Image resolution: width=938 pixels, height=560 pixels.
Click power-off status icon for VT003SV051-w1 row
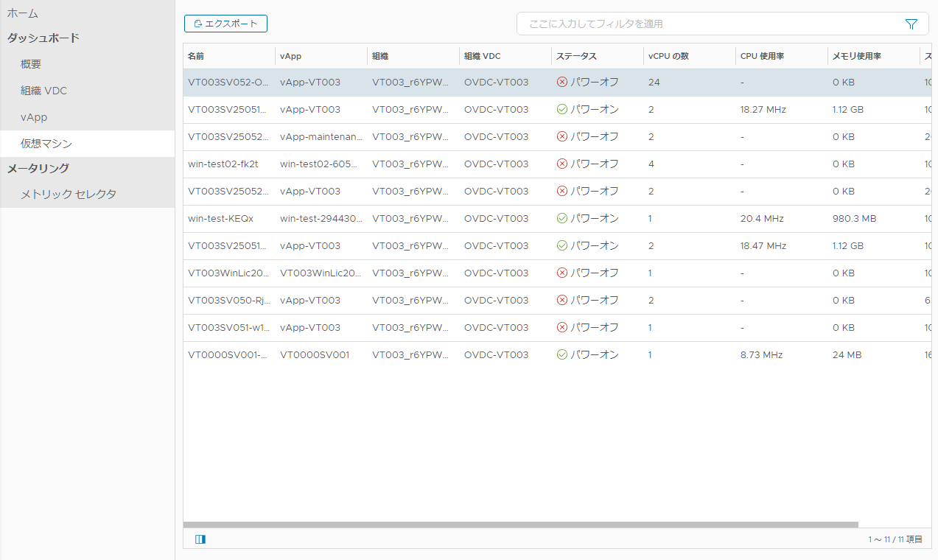coord(562,328)
